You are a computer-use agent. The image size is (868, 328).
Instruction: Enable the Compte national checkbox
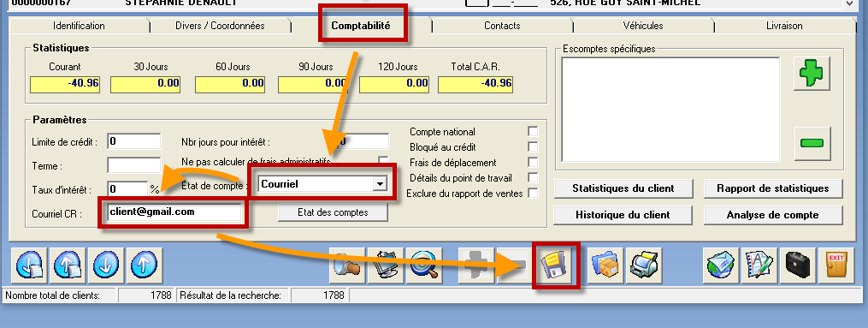coord(533,132)
